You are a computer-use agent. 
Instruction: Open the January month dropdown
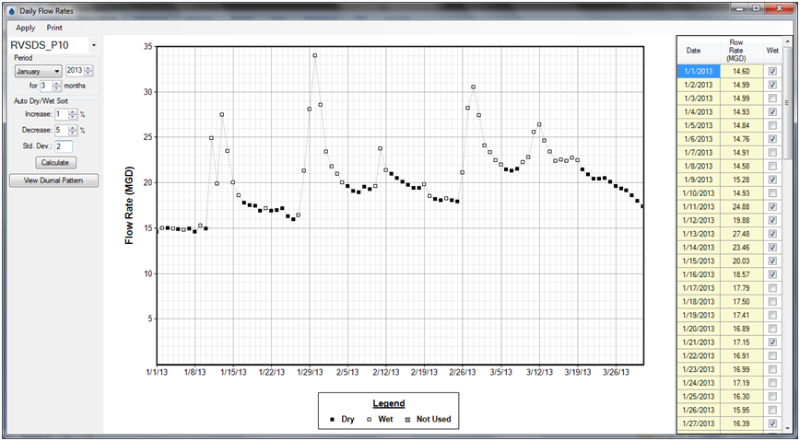36,71
